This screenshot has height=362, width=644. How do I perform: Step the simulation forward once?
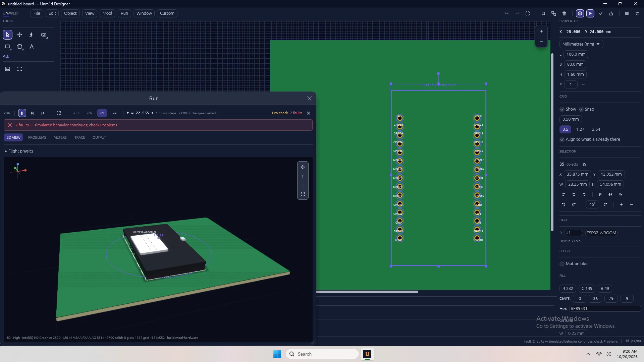click(33, 113)
